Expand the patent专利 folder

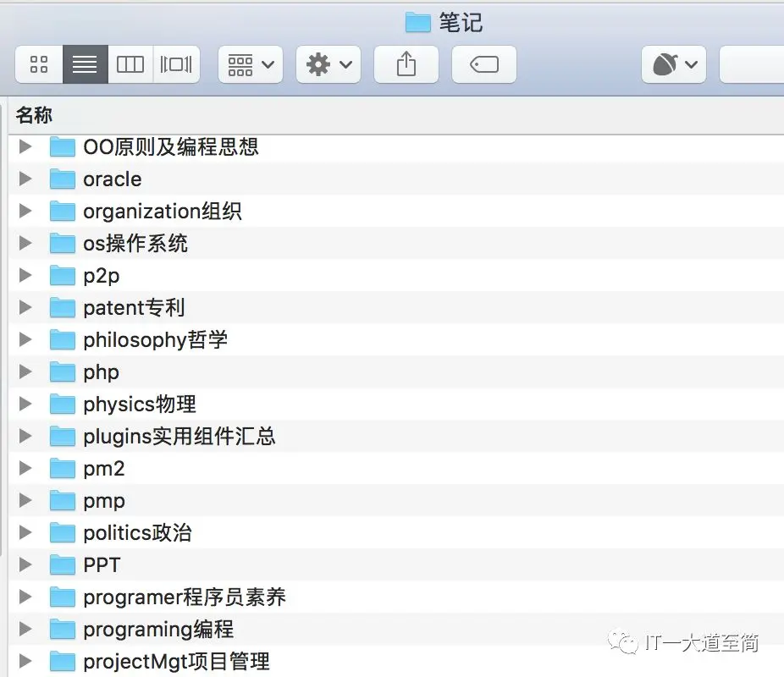(x=25, y=307)
